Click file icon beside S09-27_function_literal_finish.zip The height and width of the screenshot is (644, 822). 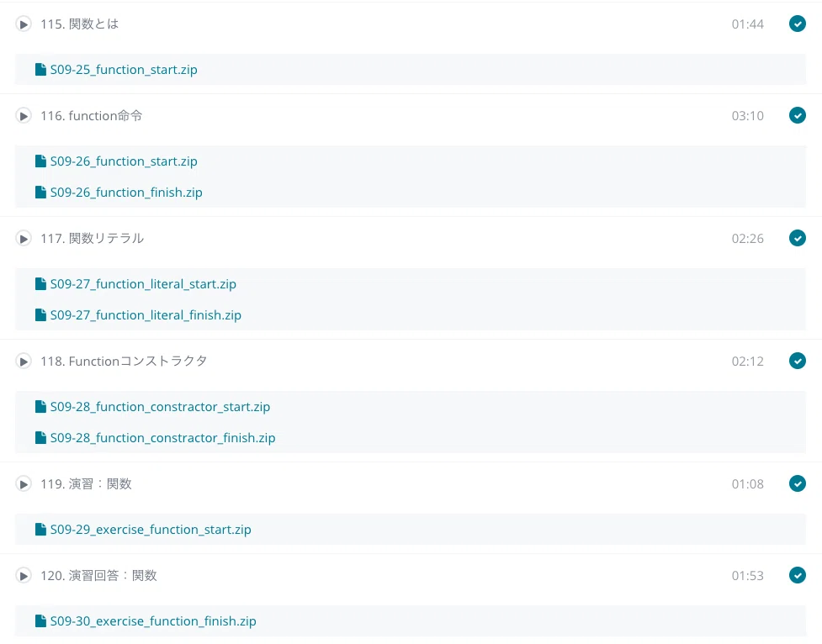point(40,315)
